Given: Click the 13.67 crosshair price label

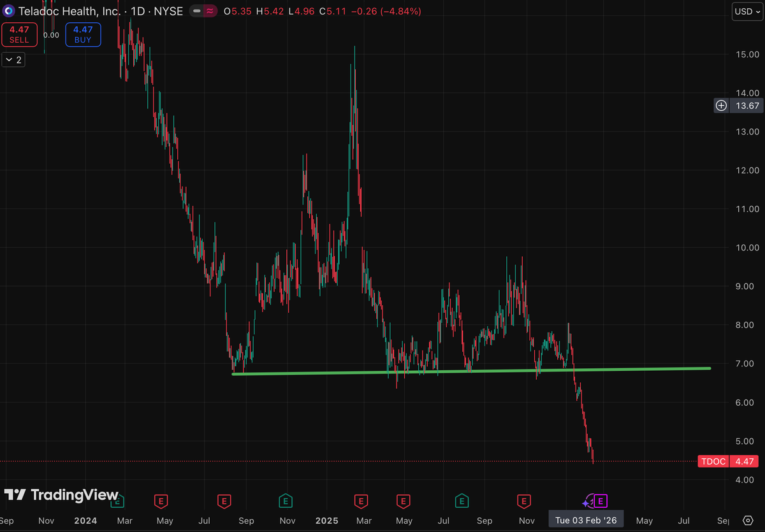Looking at the screenshot, I should (746, 106).
